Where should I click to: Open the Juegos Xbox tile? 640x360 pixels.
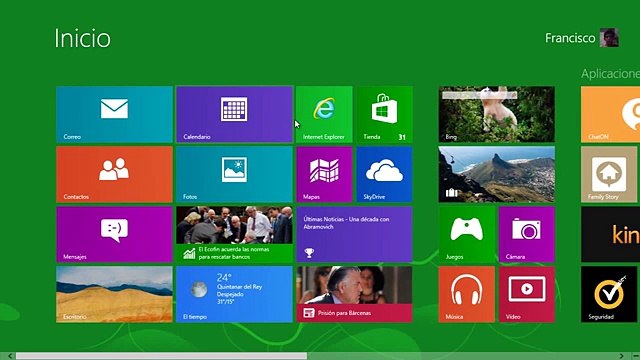click(x=467, y=234)
